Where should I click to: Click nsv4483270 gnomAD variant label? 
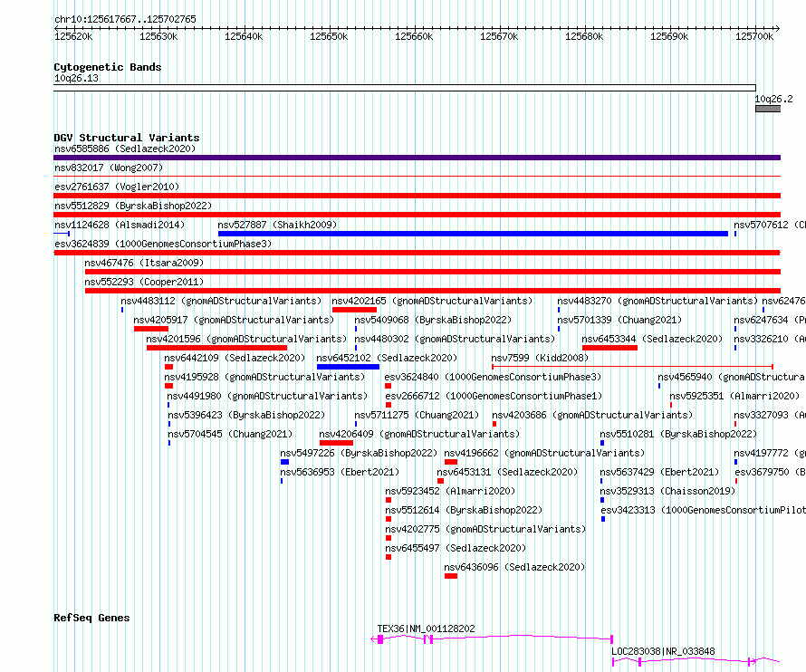click(x=657, y=301)
